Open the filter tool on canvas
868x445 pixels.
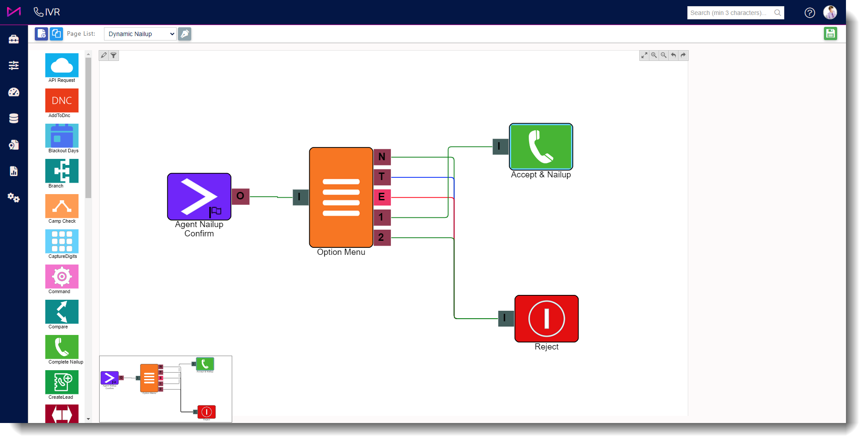pos(114,55)
